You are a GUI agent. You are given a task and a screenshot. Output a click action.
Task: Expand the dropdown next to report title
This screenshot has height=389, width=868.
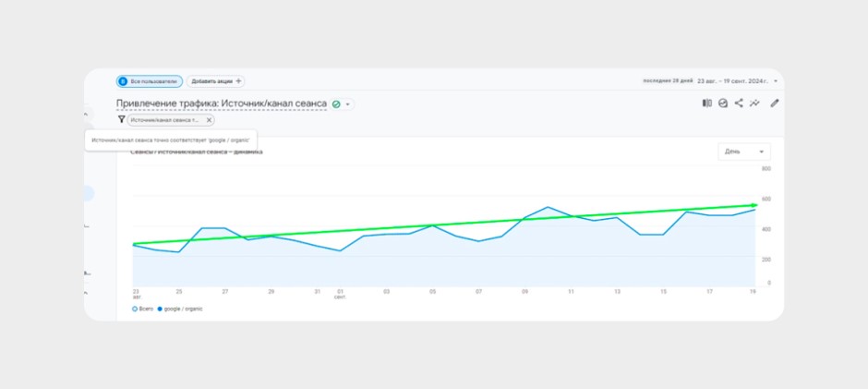click(x=347, y=104)
